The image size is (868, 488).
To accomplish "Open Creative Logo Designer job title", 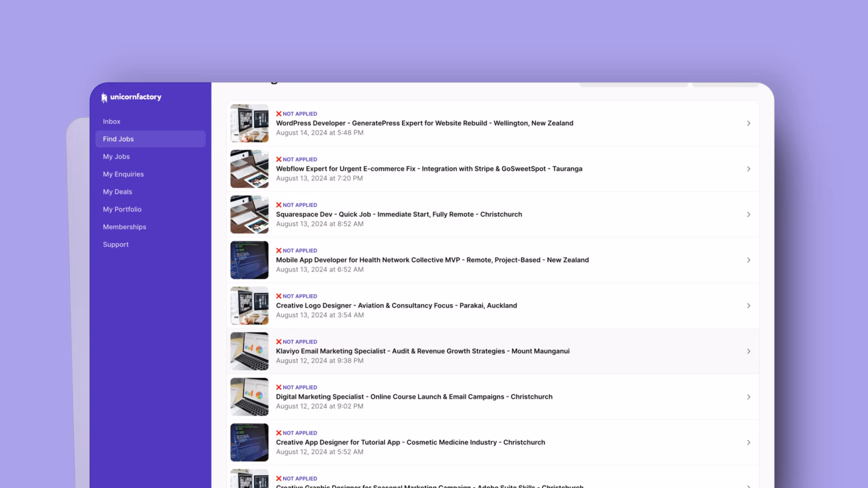I will point(396,305).
